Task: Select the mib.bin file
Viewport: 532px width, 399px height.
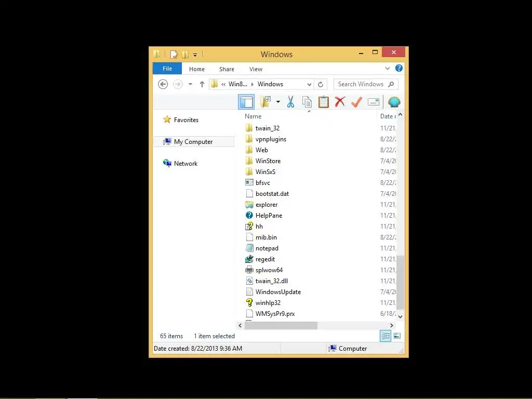Action: [x=266, y=237]
